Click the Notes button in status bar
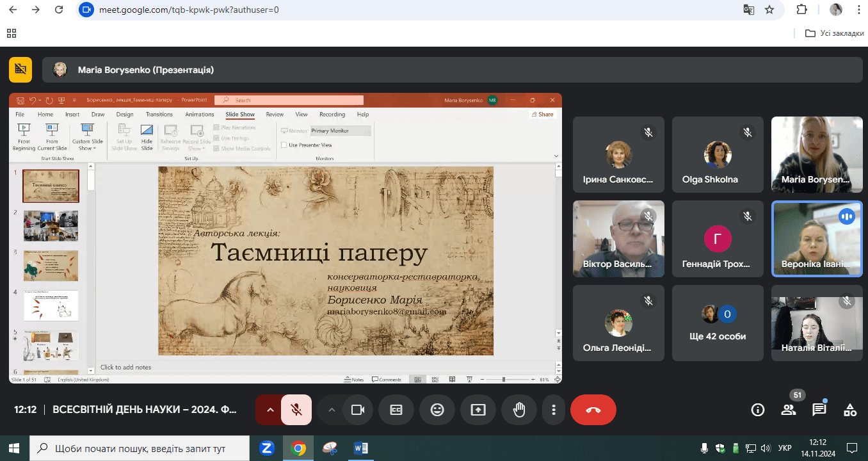Screen dimensions: 868x461 (354, 380)
